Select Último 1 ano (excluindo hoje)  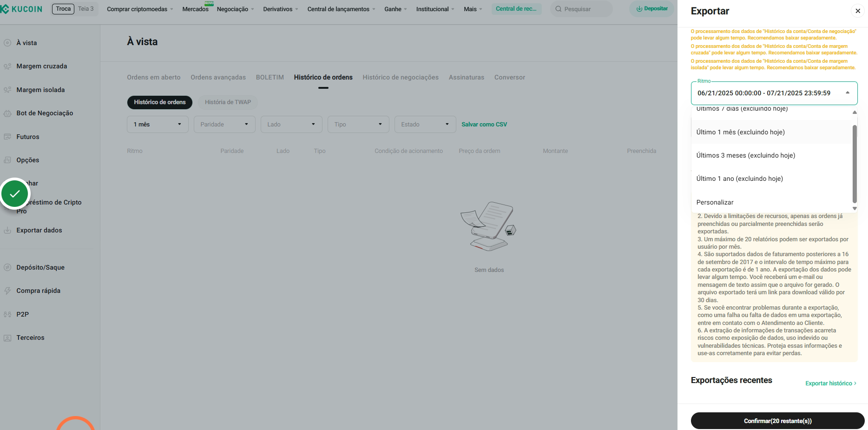point(772,179)
